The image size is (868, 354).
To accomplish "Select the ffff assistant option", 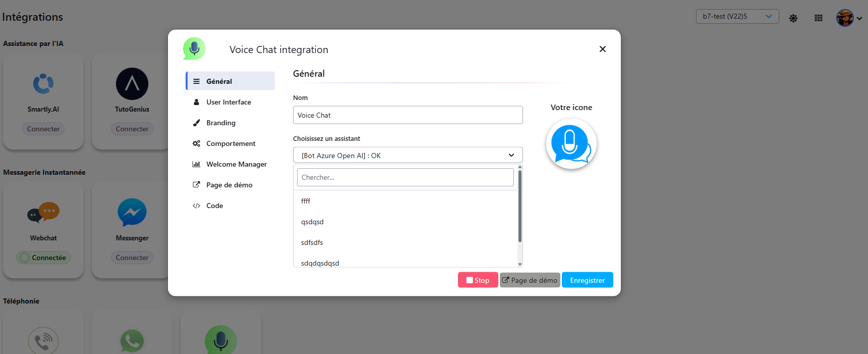I will point(406,201).
